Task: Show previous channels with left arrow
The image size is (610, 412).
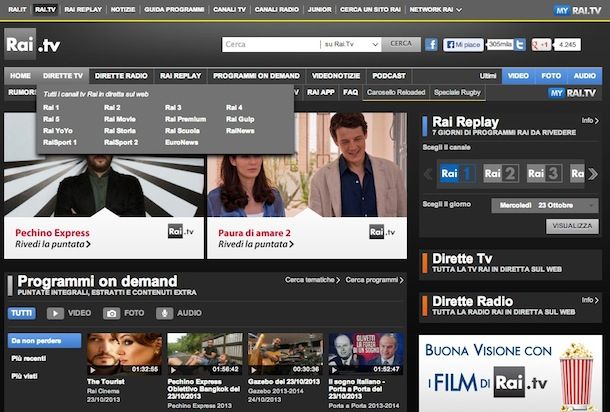Action: [428, 174]
